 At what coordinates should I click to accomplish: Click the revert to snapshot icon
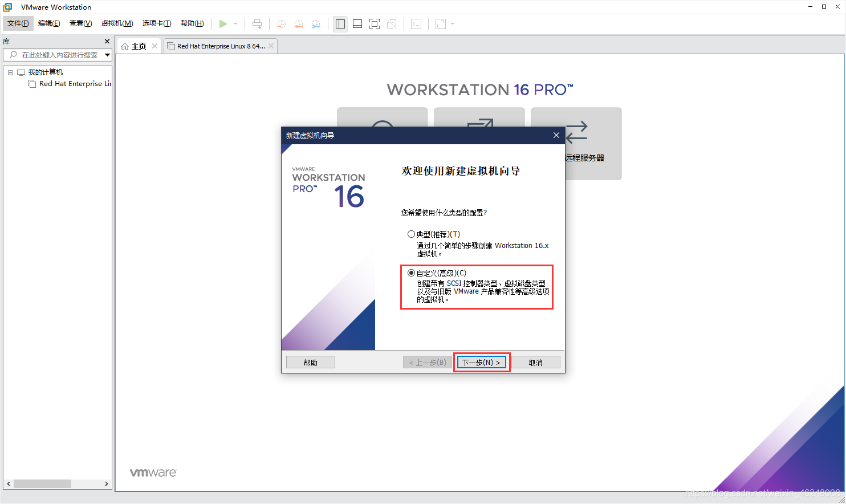click(x=299, y=24)
